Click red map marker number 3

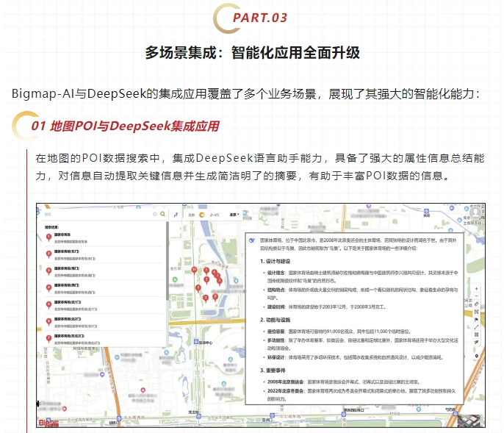tap(198, 288)
